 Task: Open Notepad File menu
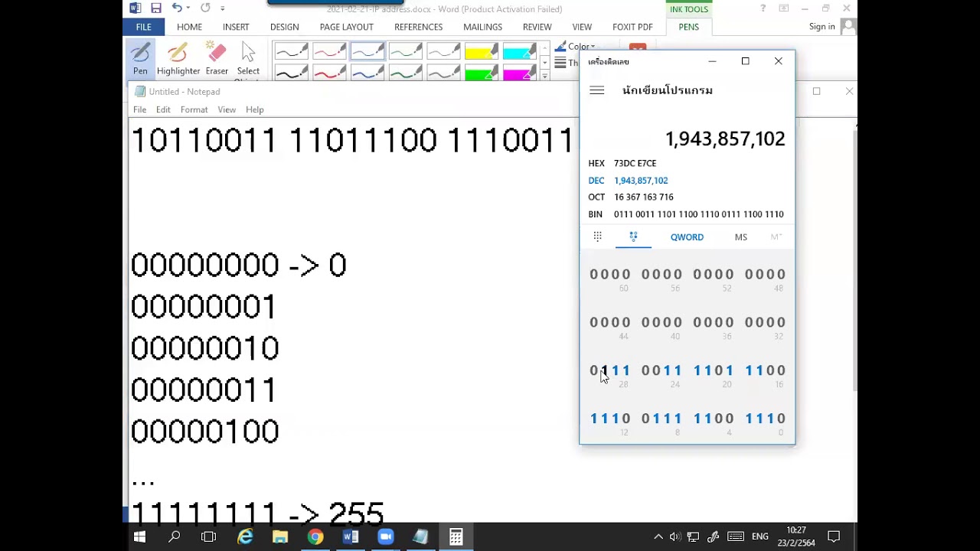[x=139, y=109]
